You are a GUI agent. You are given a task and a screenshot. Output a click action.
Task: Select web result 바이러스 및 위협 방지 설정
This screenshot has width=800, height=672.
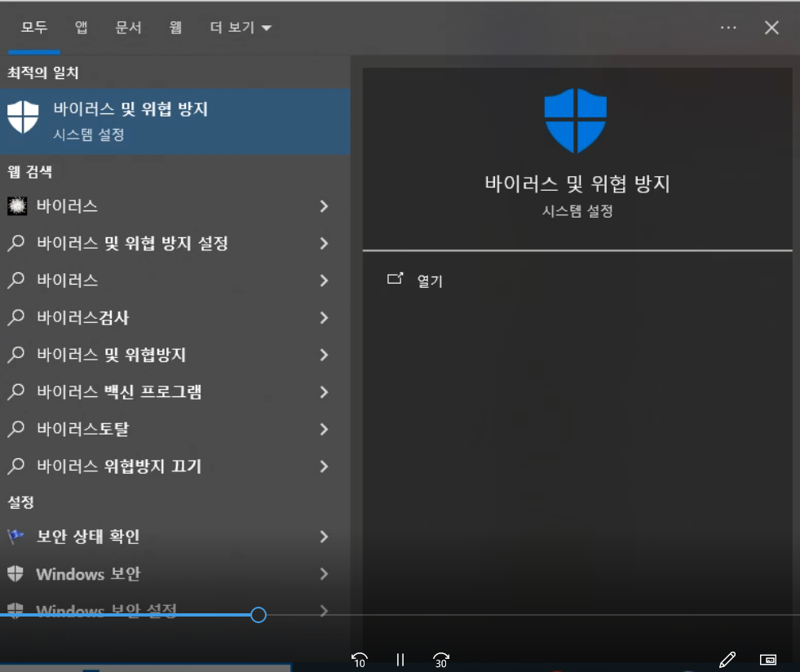pyautogui.click(x=132, y=243)
